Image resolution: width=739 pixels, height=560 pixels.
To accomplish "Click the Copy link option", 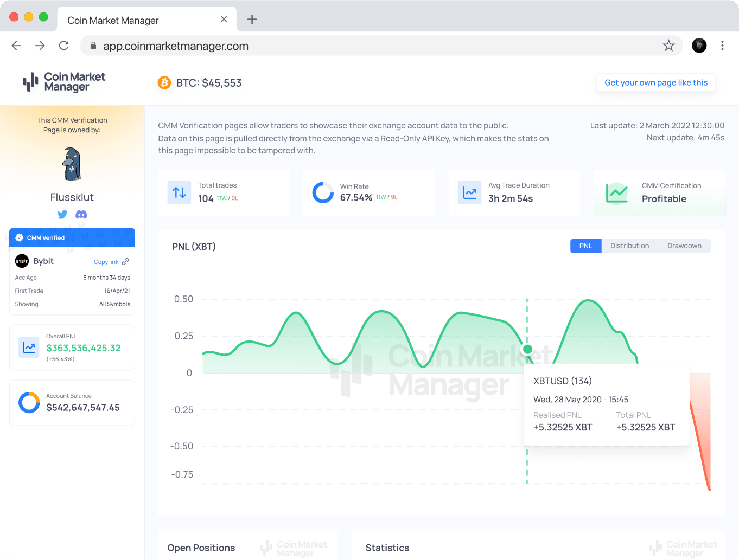I will [106, 262].
